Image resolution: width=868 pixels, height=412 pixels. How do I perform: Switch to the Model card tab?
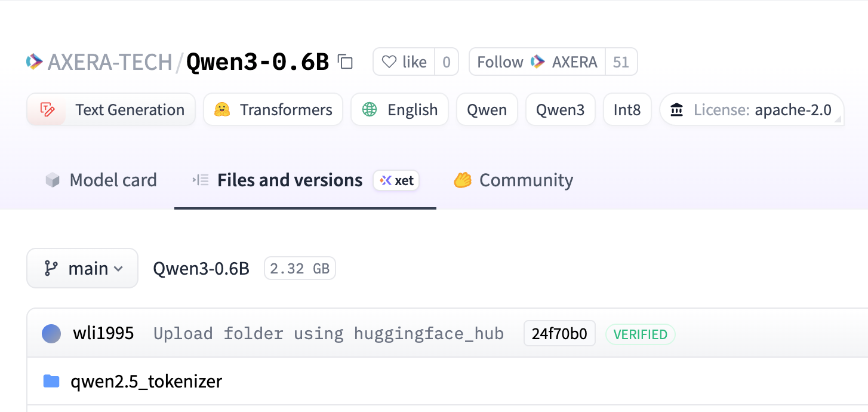(101, 180)
